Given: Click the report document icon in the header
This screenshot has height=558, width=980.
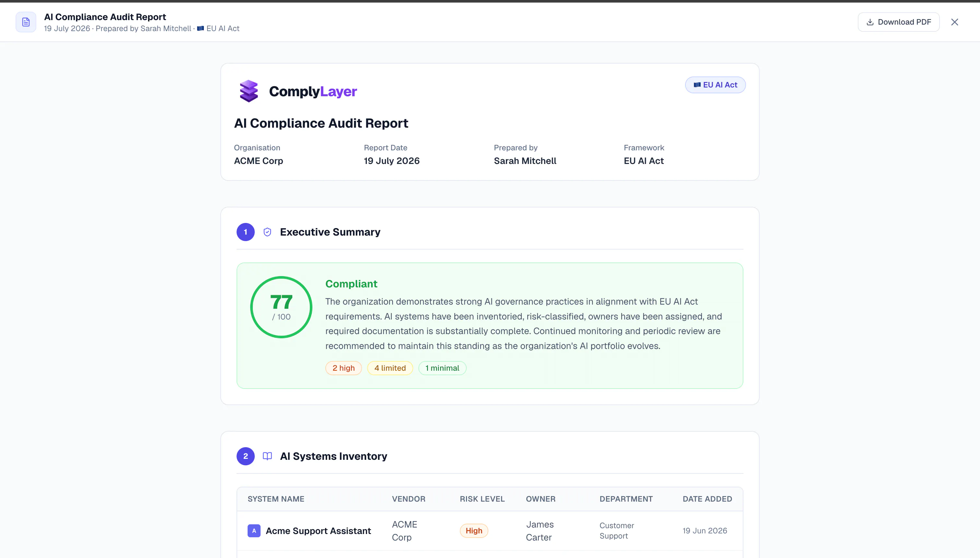Looking at the screenshot, I should pos(26,22).
